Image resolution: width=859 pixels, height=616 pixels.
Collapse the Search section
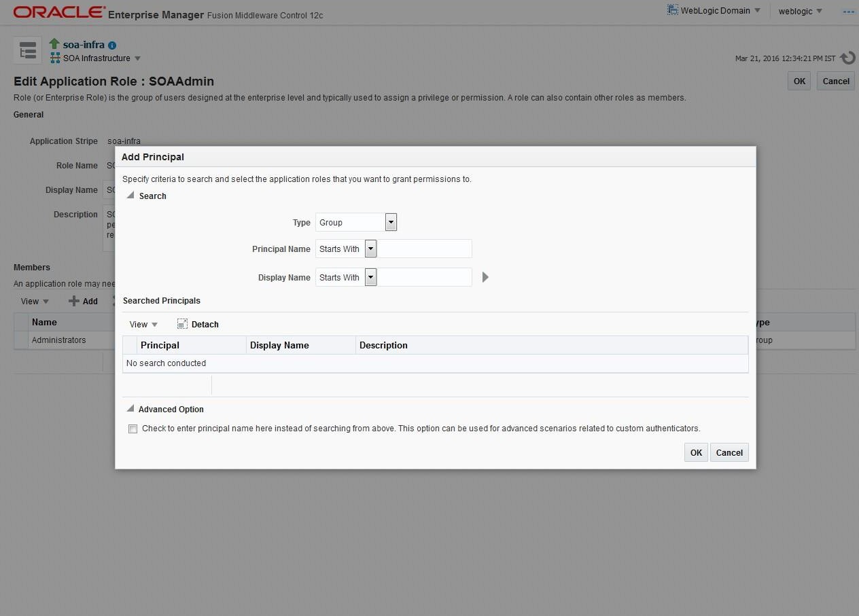(130, 196)
